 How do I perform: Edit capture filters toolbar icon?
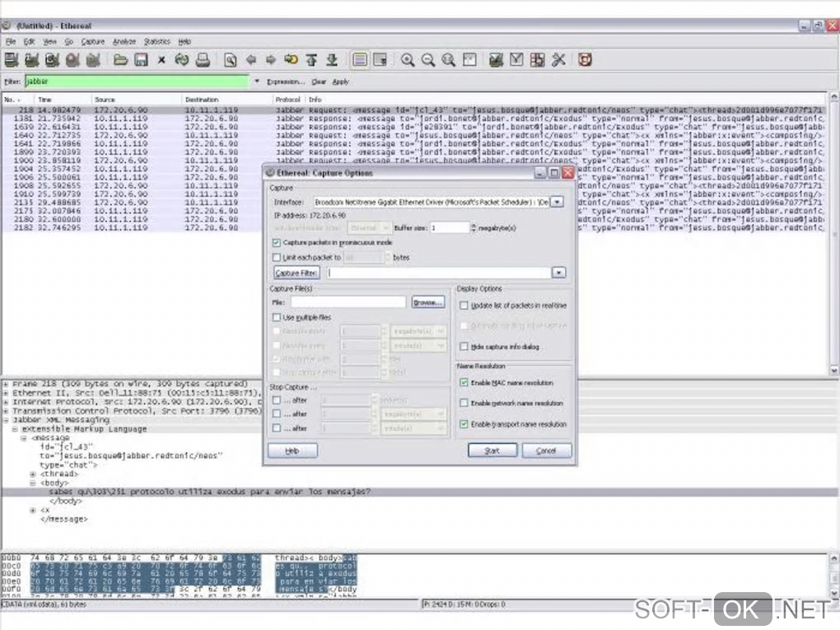pyautogui.click(x=496, y=60)
